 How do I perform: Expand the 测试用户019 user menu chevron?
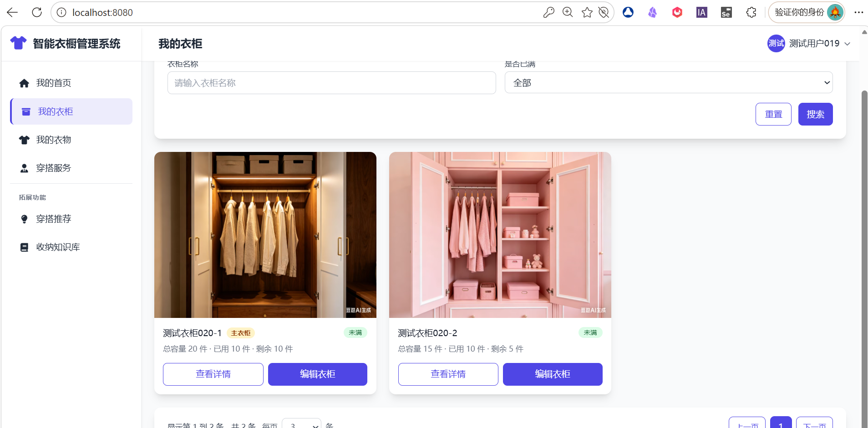click(x=848, y=44)
